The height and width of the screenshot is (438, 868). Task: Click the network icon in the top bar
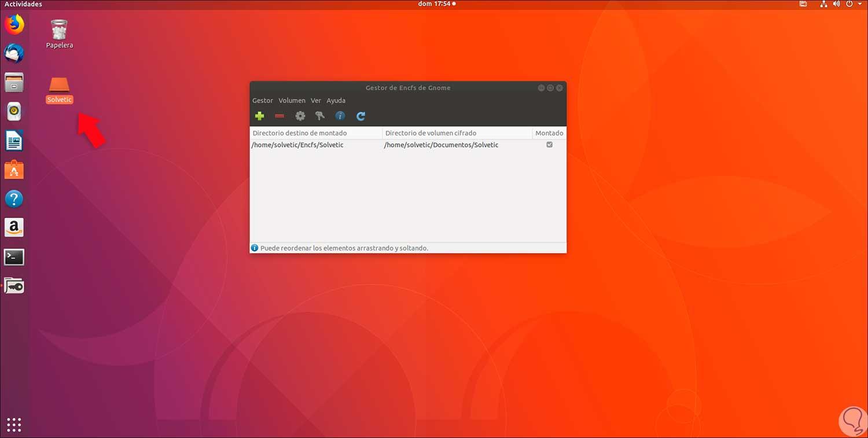pos(824,4)
